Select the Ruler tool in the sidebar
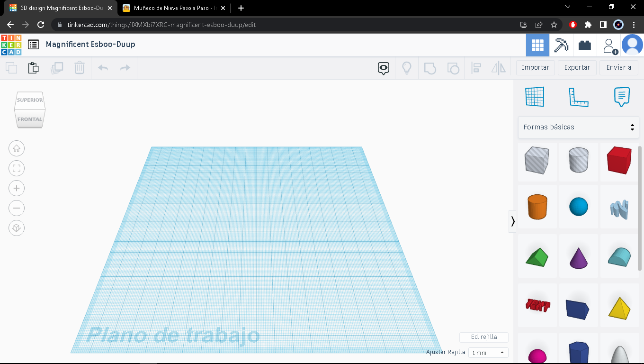 click(578, 97)
